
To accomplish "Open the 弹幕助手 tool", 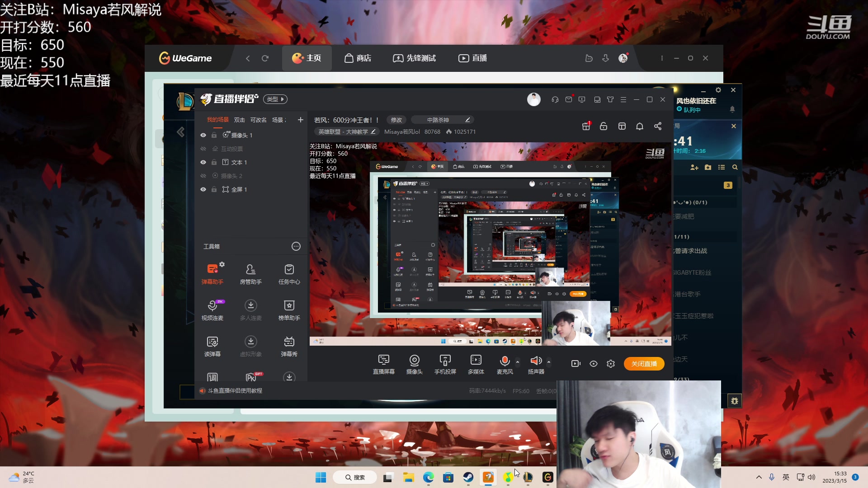I will pos(212,273).
